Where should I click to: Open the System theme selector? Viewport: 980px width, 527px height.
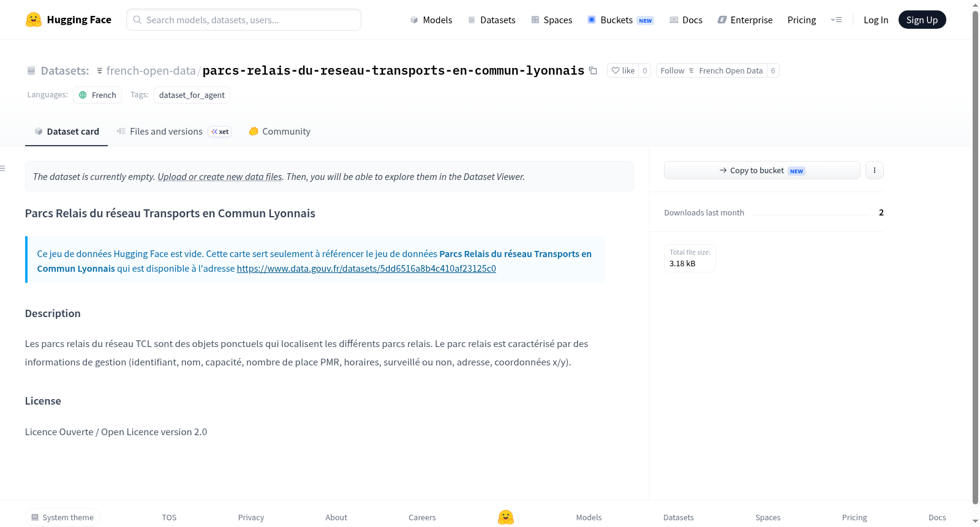pos(62,517)
